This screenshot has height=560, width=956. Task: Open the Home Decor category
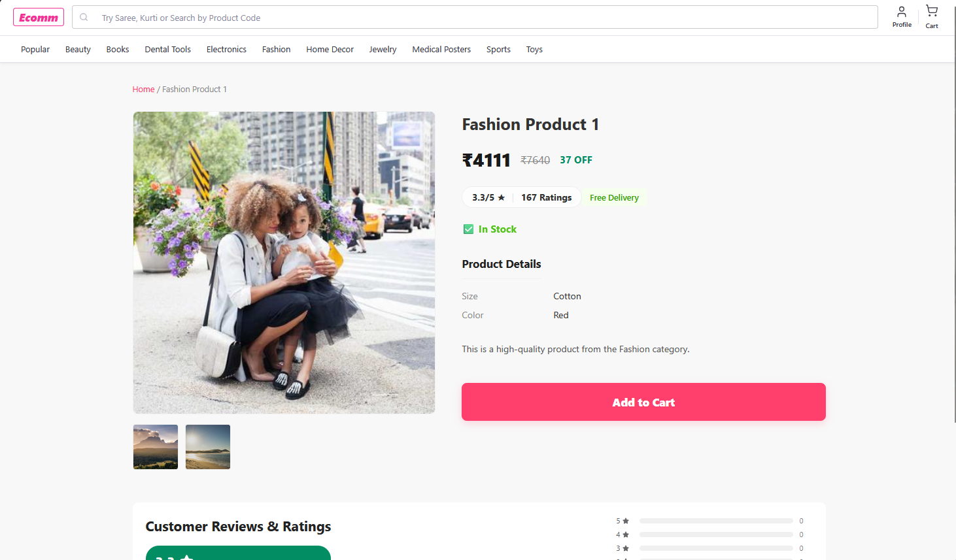click(330, 50)
